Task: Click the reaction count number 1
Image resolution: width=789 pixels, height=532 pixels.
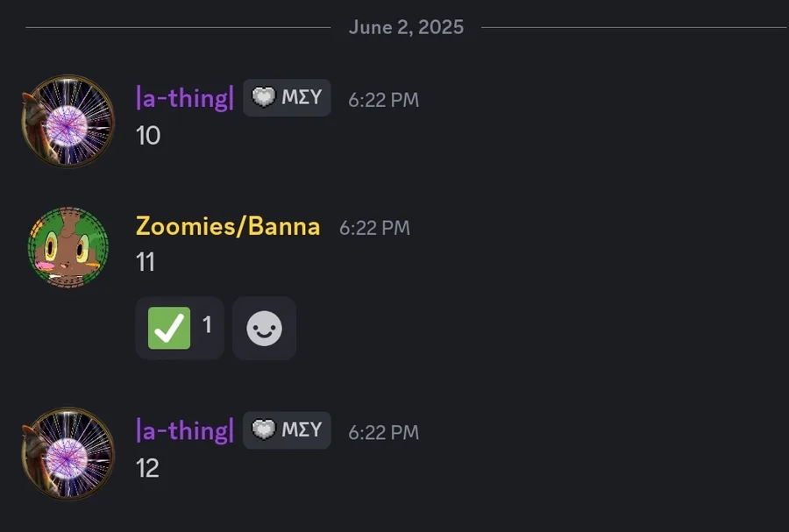Action: point(207,325)
